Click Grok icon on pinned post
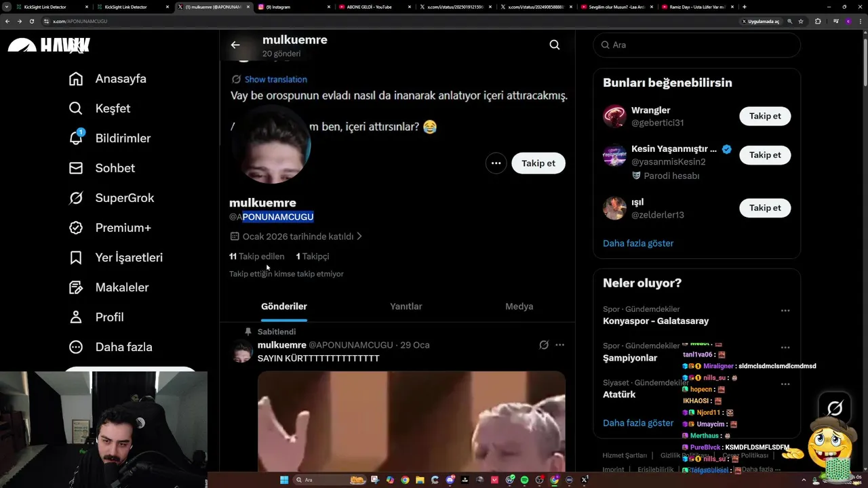 point(544,345)
